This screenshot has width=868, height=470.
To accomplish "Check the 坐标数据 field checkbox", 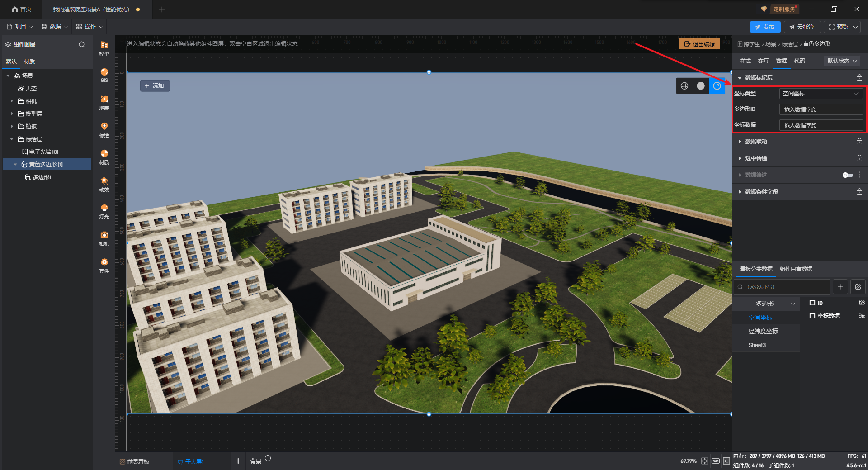I will (x=812, y=316).
